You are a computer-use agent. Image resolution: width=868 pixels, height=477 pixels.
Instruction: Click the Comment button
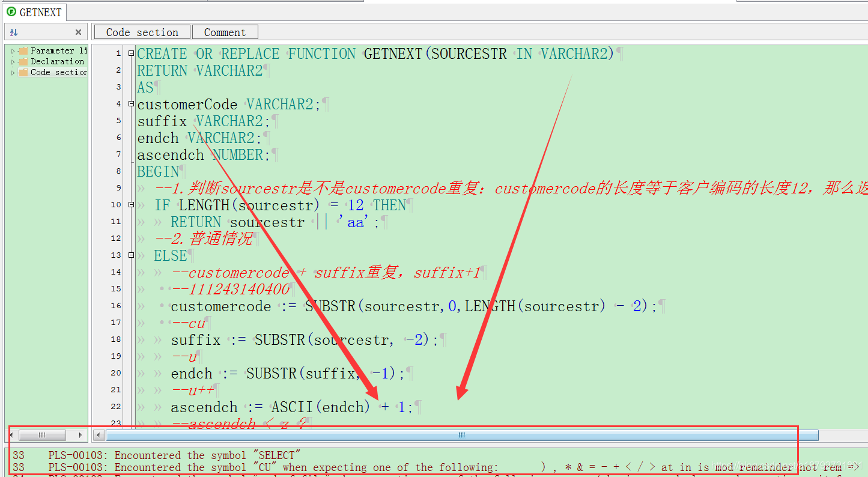click(x=225, y=32)
